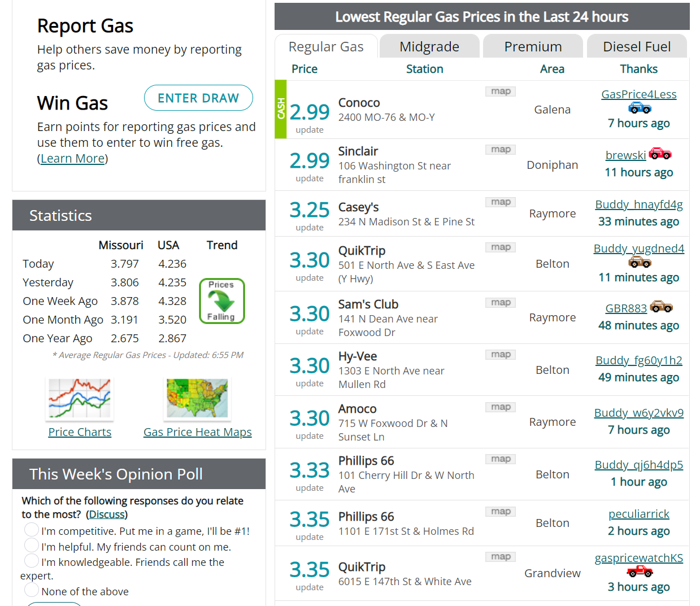Switch to the Premium gas tab
Image resolution: width=700 pixels, height=606 pixels.
click(532, 46)
